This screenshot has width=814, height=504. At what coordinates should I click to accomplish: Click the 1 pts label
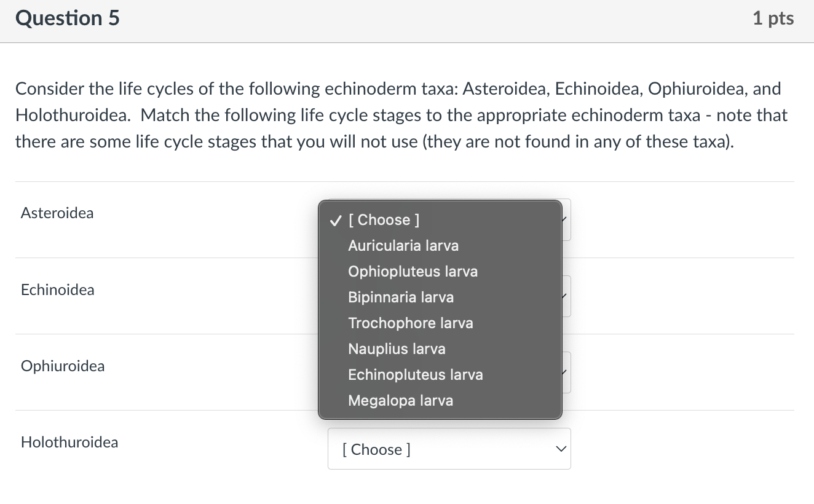pos(773,18)
